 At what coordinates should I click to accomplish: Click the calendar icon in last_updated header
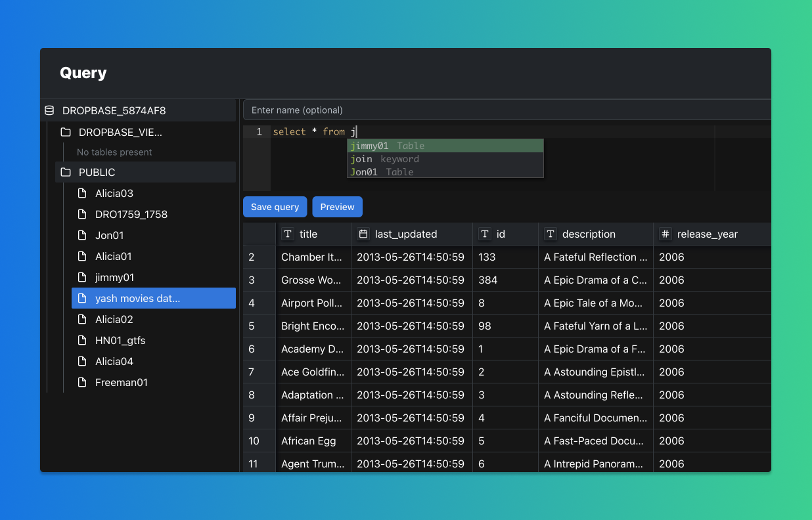[363, 234]
